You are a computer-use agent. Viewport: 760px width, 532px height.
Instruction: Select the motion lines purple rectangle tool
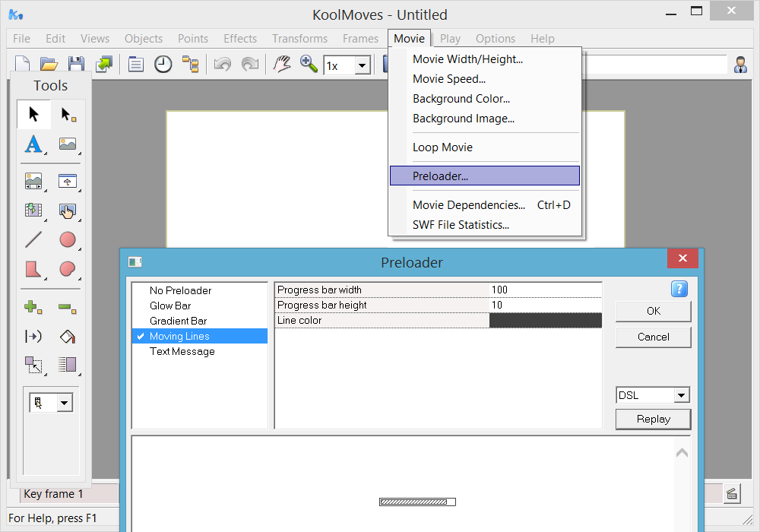pos(68,365)
